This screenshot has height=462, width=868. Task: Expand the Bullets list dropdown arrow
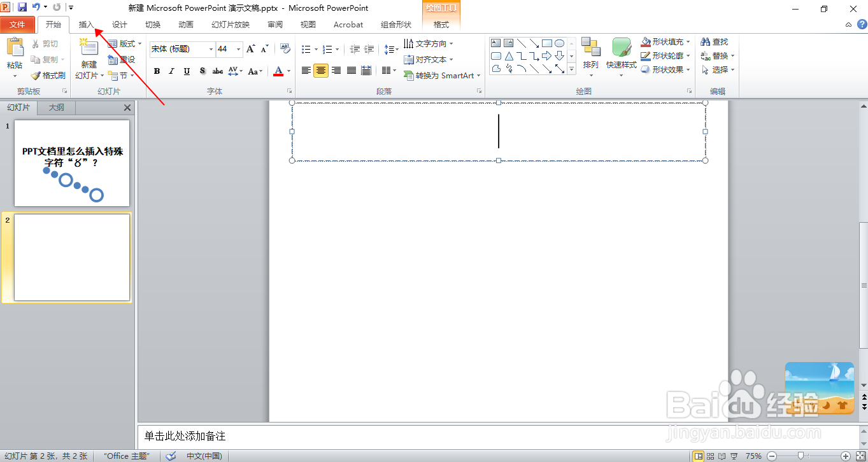[317, 49]
